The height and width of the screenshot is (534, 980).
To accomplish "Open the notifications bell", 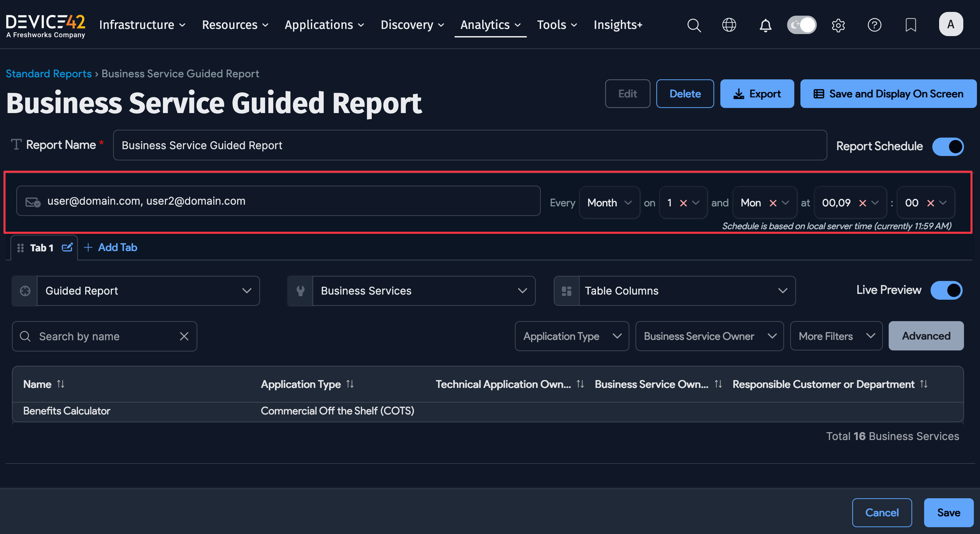I will click(x=765, y=25).
